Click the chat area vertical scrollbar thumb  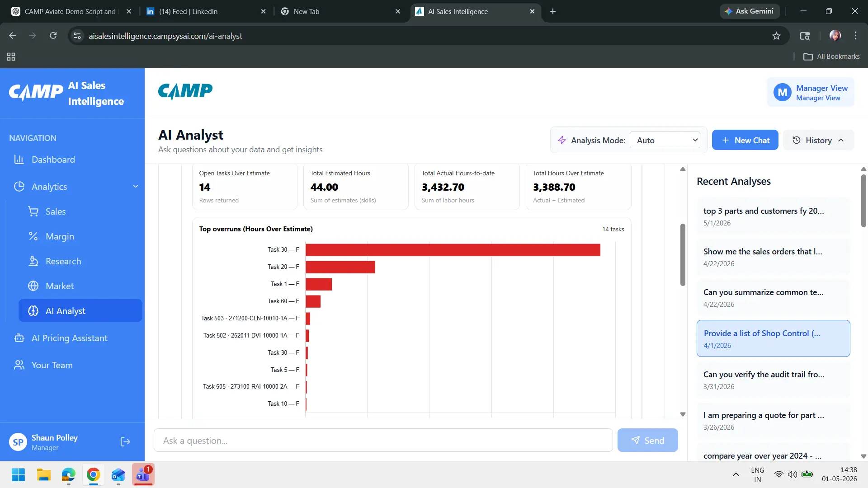pos(683,255)
